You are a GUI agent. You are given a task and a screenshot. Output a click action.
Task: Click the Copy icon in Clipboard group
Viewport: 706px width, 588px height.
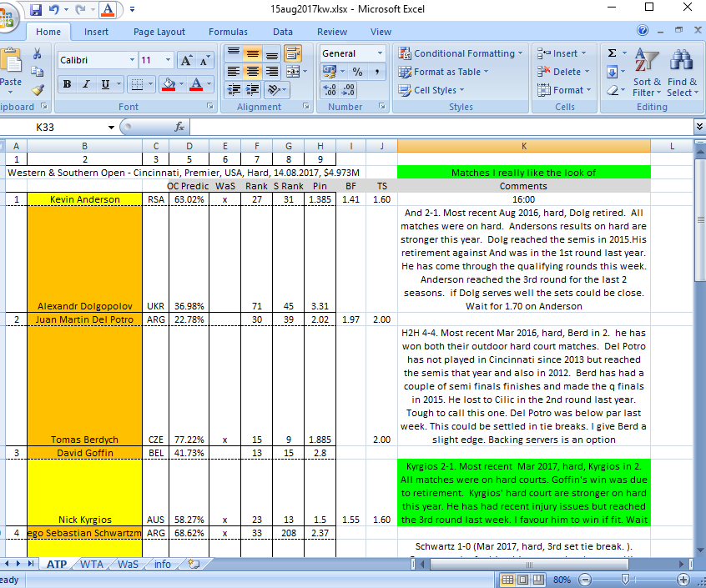(x=38, y=72)
